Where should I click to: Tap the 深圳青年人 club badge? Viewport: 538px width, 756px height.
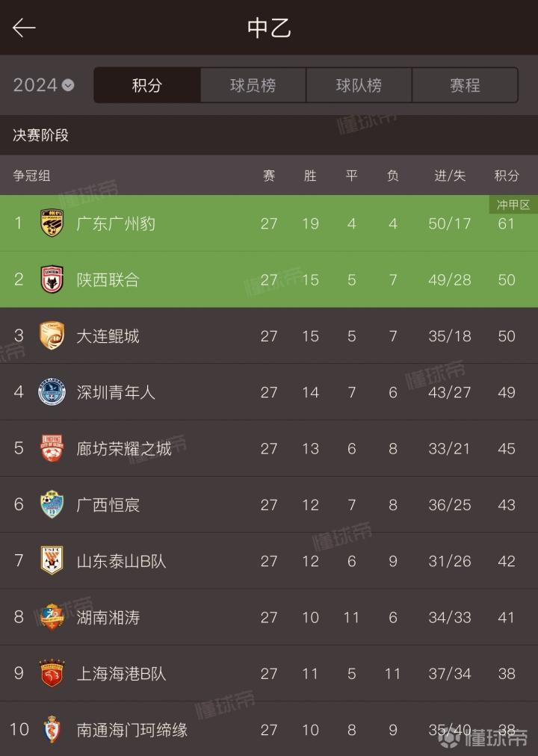coord(52,392)
